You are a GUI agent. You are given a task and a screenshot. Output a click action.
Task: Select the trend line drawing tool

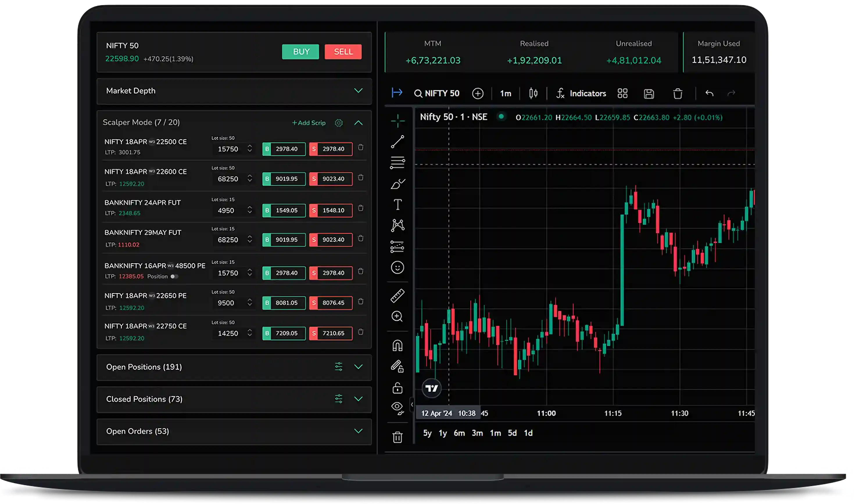pyautogui.click(x=398, y=142)
